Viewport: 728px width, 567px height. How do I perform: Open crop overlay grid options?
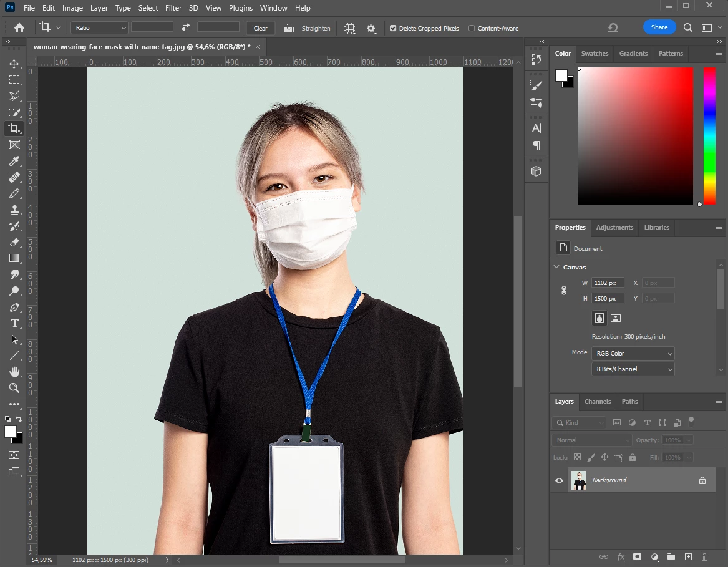(x=349, y=28)
